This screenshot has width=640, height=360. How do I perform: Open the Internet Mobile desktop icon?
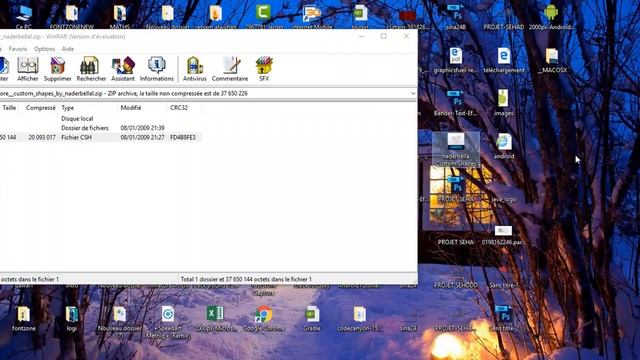(312, 17)
